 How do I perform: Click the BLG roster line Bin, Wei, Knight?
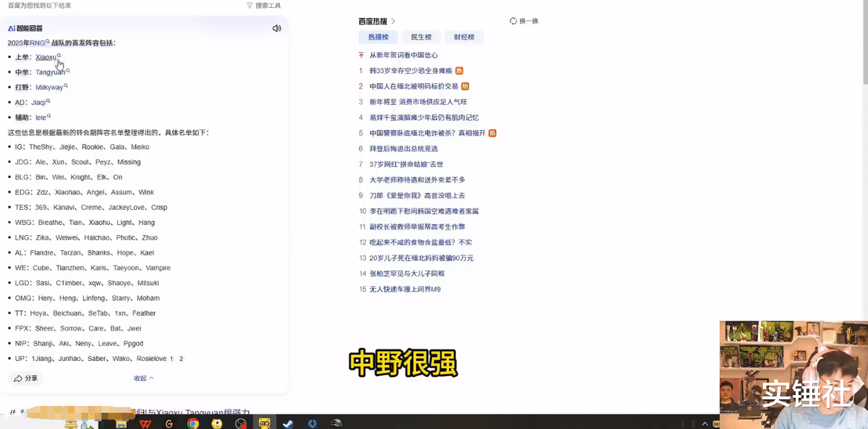point(69,177)
